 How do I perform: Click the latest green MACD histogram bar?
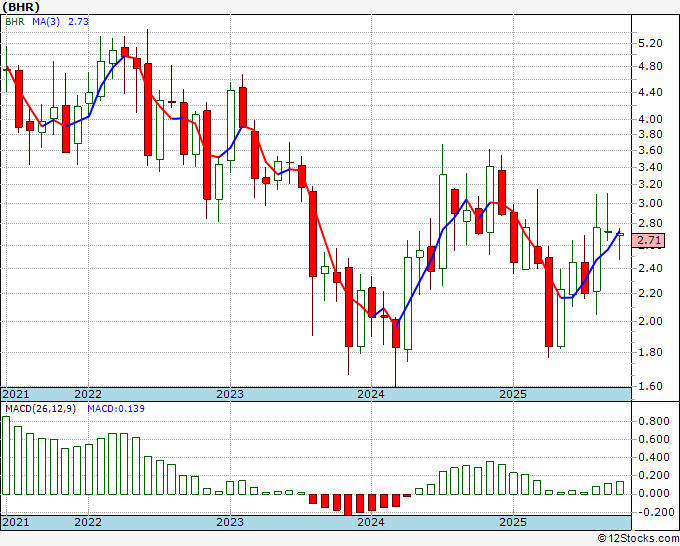[x=620, y=488]
